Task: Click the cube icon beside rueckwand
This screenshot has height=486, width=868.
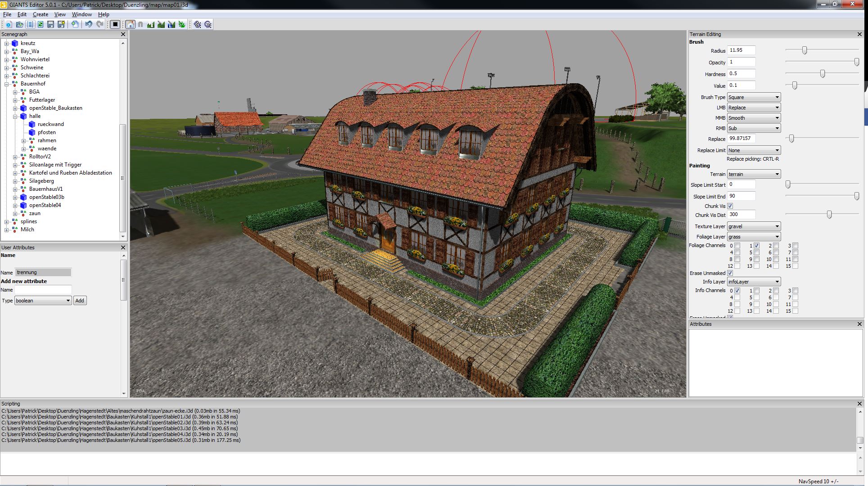Action: coord(32,124)
